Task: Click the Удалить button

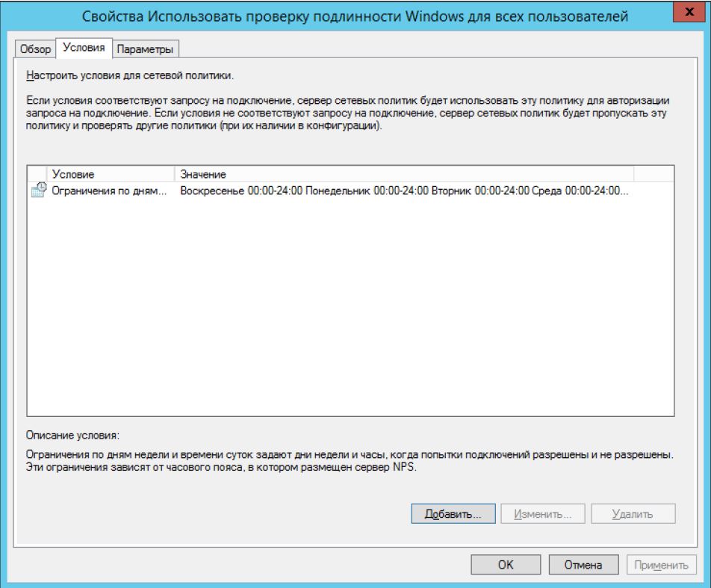Action: 633,514
